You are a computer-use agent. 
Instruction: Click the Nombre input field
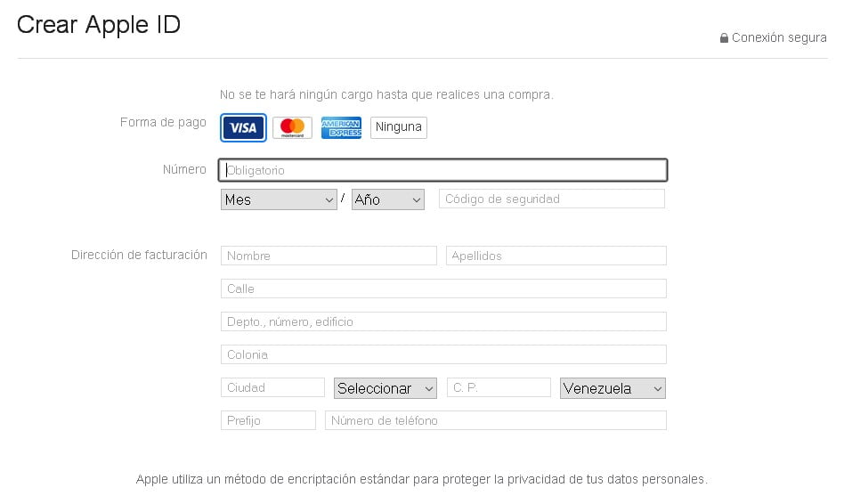[x=329, y=256]
